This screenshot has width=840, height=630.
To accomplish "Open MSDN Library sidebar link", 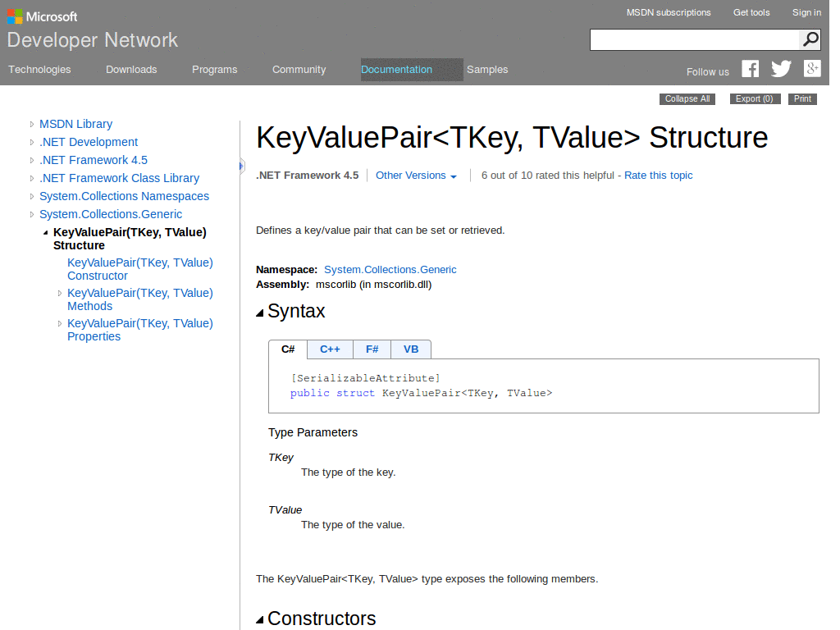I will [x=75, y=125].
